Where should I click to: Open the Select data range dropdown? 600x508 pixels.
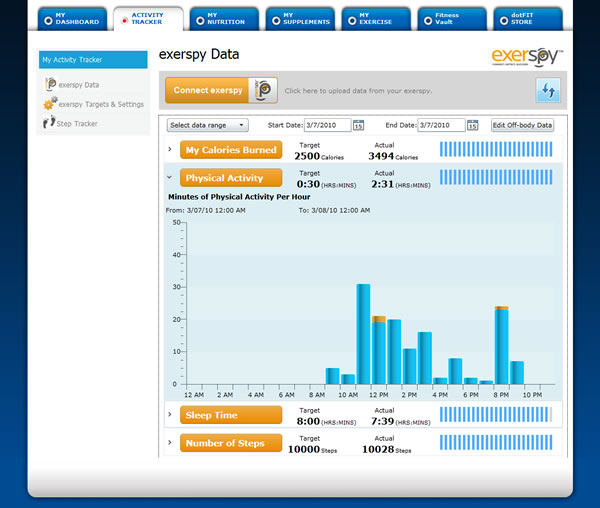(208, 125)
